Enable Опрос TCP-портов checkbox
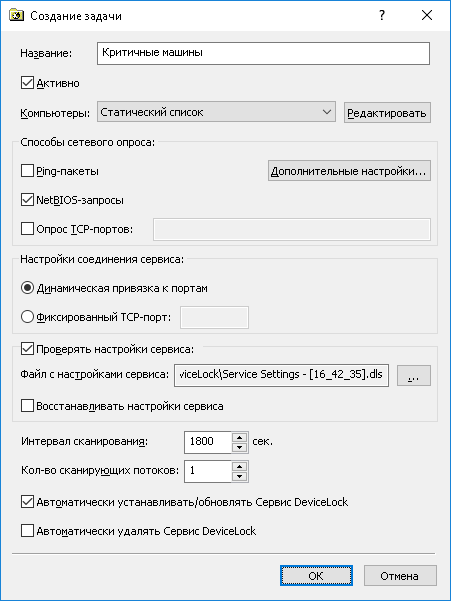This screenshot has width=451, height=601. point(27,229)
